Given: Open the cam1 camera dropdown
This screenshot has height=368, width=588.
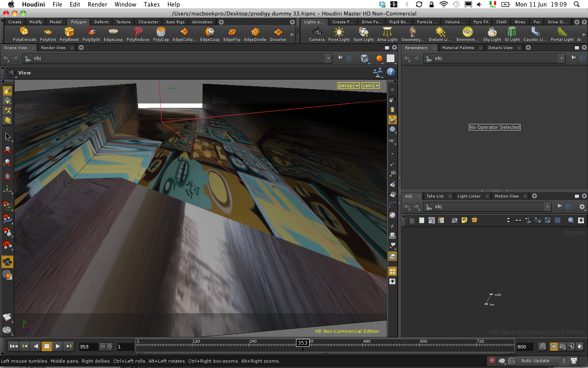Looking at the screenshot, I should pos(370,85).
